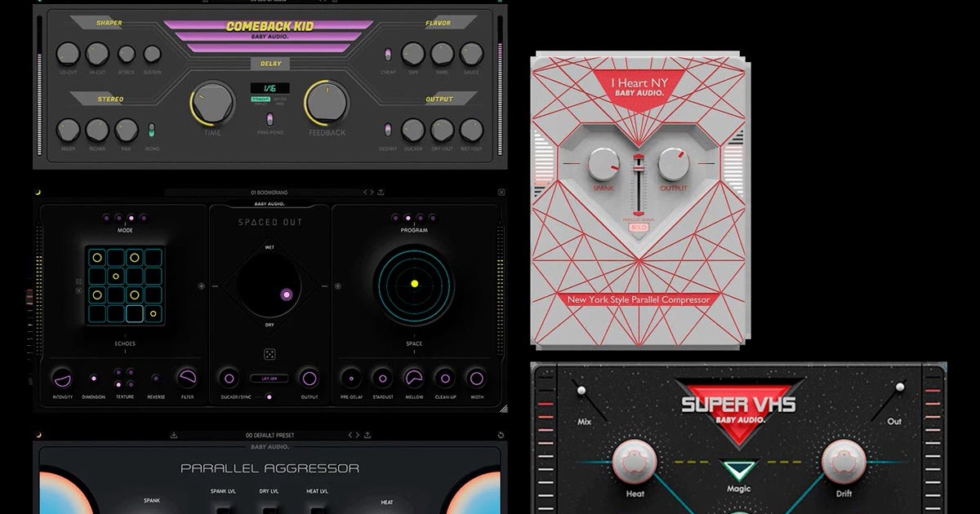This screenshot has width=980, height=514.
Task: Flip the Ducker/Sync switch in Spaced Out
Action: (269, 397)
